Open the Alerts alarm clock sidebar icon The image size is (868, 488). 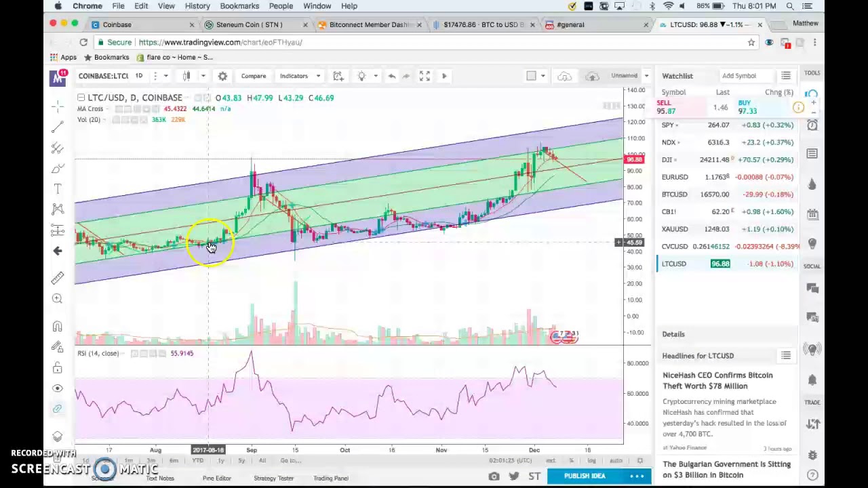click(812, 125)
